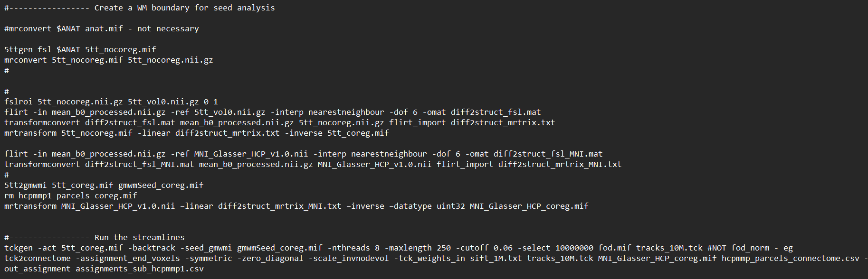Click '5tt_nocoreg.nii.gz' in mrconvert line

click(x=171, y=60)
